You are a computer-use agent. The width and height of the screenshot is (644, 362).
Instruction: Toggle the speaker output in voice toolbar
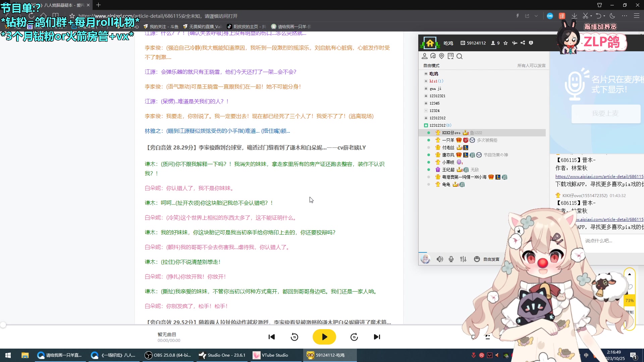click(x=440, y=259)
